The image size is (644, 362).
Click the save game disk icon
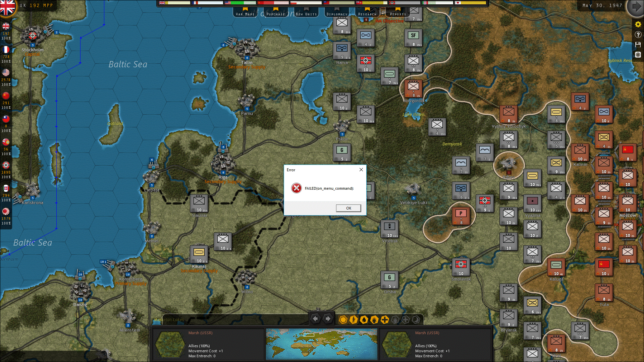638,45
